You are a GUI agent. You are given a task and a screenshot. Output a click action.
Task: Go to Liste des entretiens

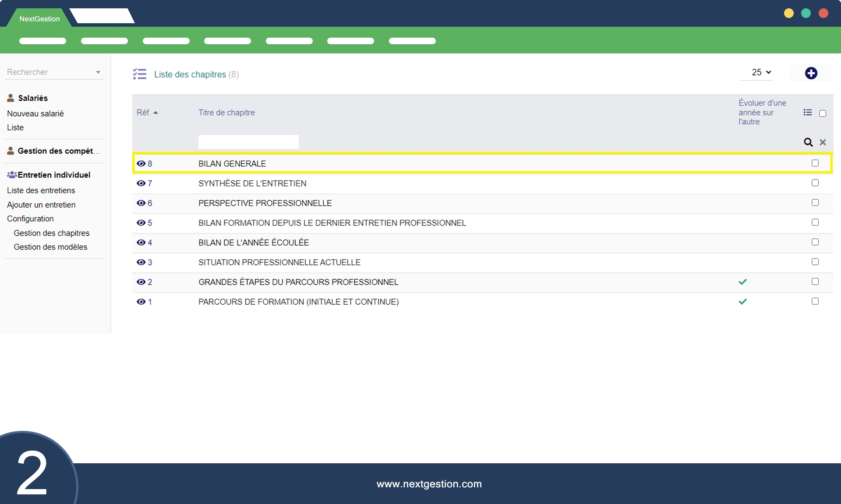pyautogui.click(x=41, y=190)
